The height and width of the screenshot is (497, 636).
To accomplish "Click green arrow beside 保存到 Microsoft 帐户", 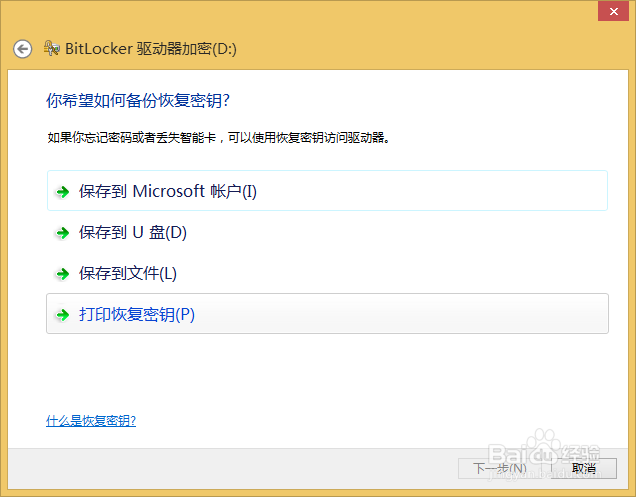I will click(x=62, y=191).
